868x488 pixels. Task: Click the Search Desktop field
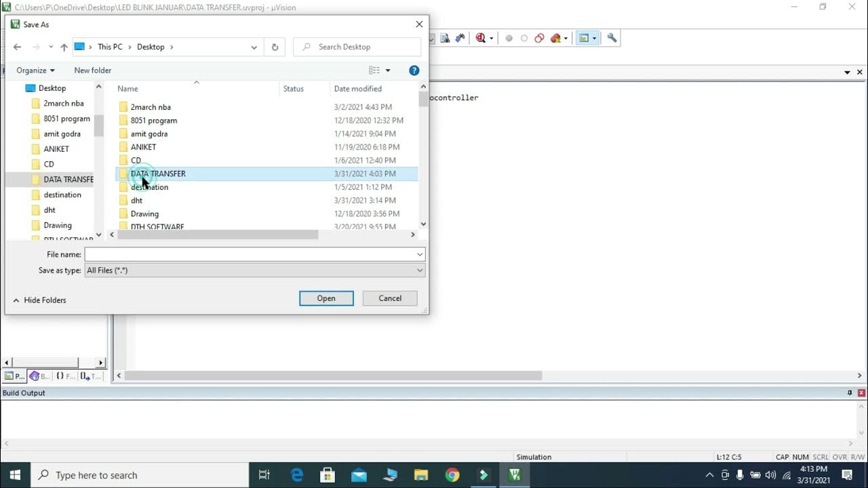coord(357,47)
